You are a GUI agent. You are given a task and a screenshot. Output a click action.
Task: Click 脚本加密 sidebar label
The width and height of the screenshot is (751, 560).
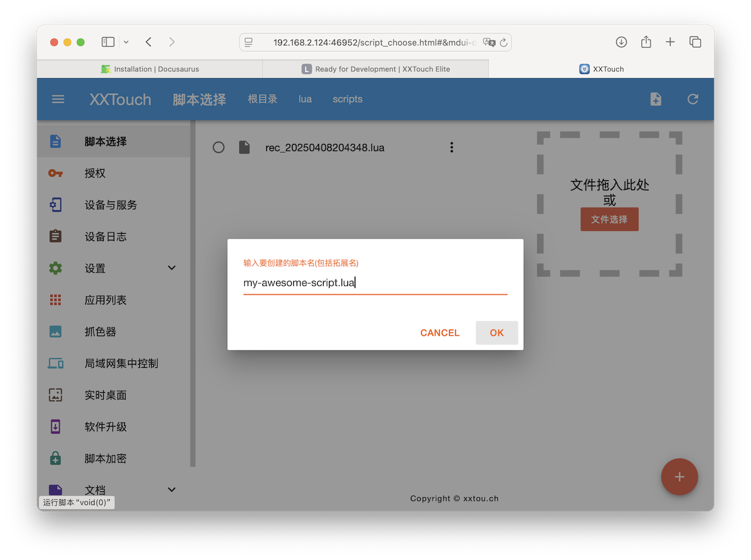[x=106, y=458]
